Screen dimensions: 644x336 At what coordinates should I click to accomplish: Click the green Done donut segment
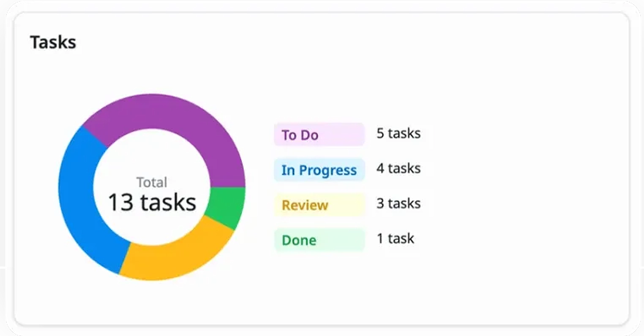228,207
